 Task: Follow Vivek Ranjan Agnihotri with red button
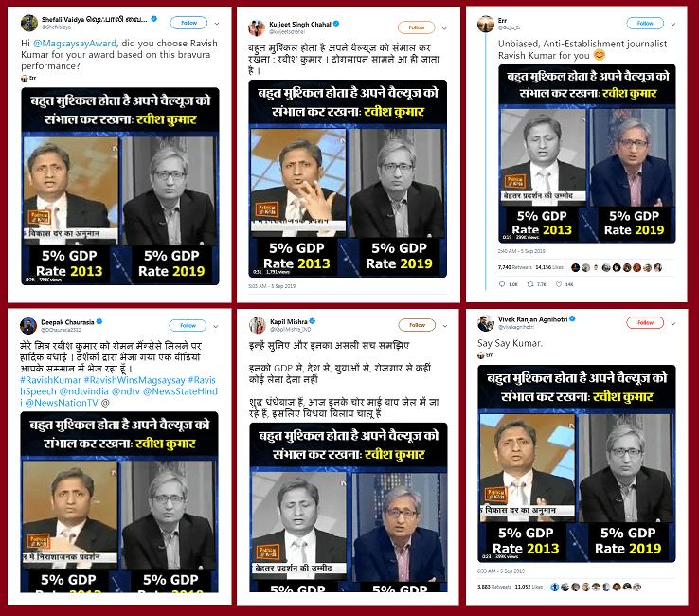pyautogui.click(x=645, y=322)
